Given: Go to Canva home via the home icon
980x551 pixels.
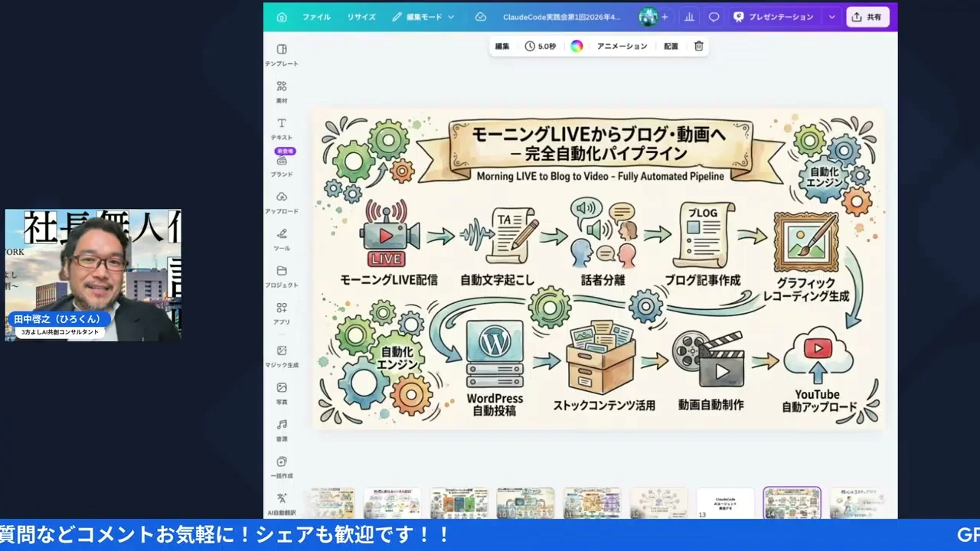Looking at the screenshot, I should pyautogui.click(x=281, y=16).
